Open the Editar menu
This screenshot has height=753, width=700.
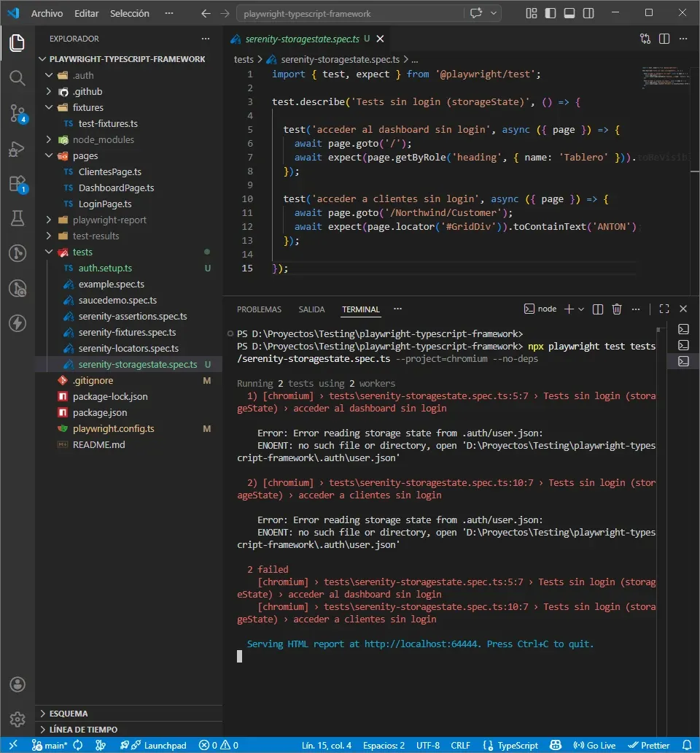pos(86,12)
